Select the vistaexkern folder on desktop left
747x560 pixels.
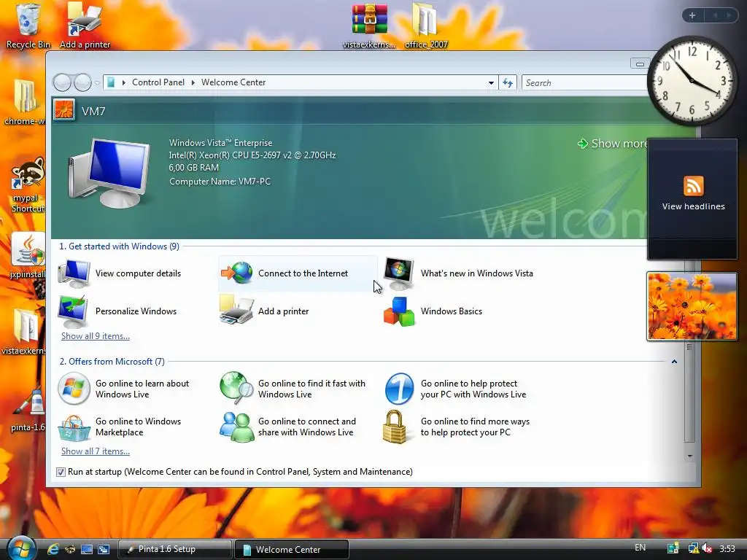pos(25,332)
